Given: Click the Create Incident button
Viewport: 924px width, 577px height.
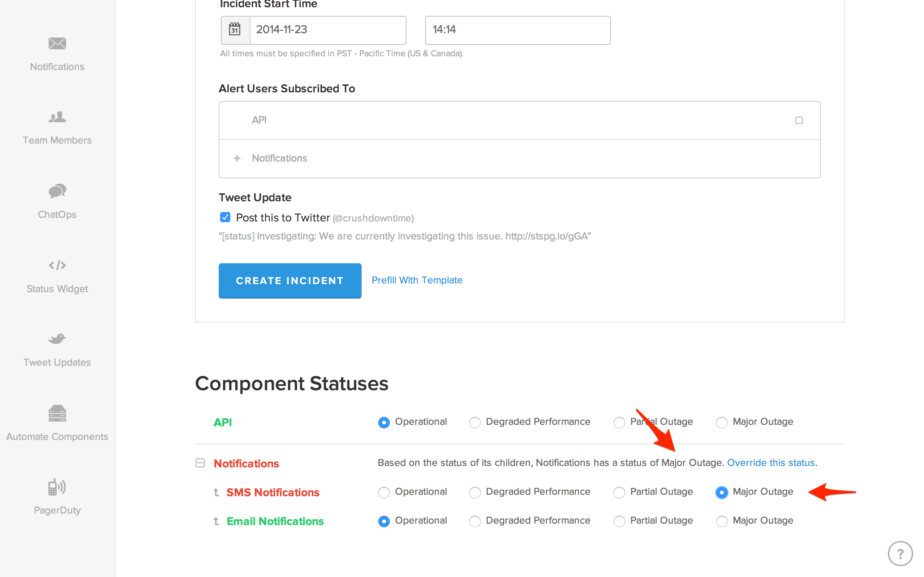Looking at the screenshot, I should (x=290, y=281).
